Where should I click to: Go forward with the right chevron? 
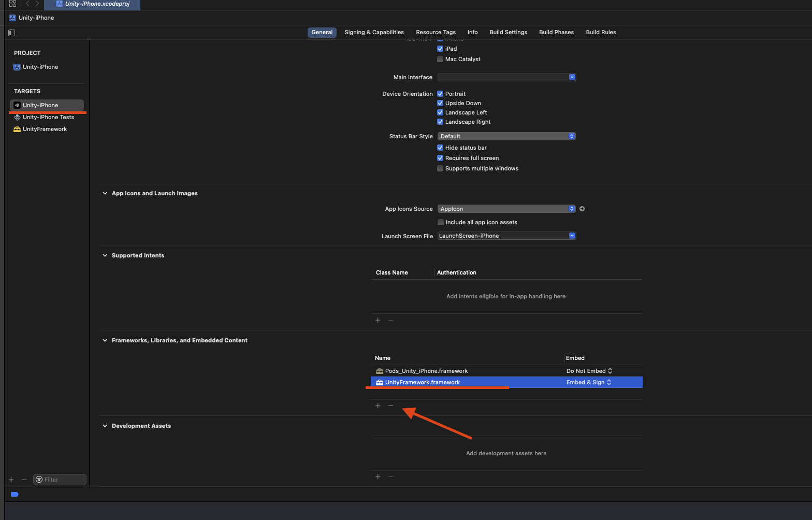click(x=37, y=3)
